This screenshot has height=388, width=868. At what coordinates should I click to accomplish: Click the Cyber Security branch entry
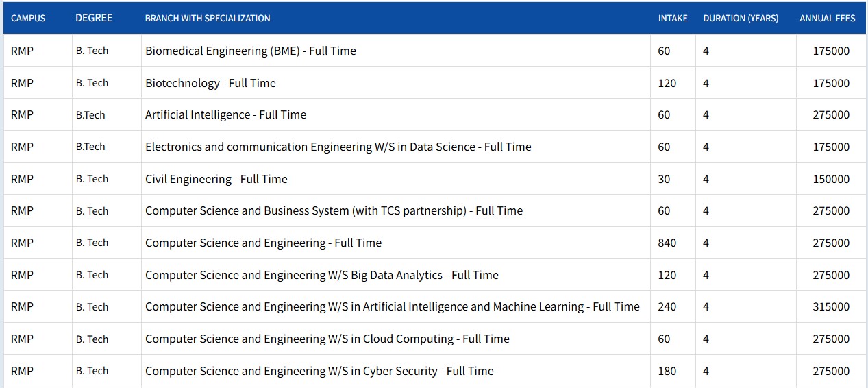pos(319,371)
